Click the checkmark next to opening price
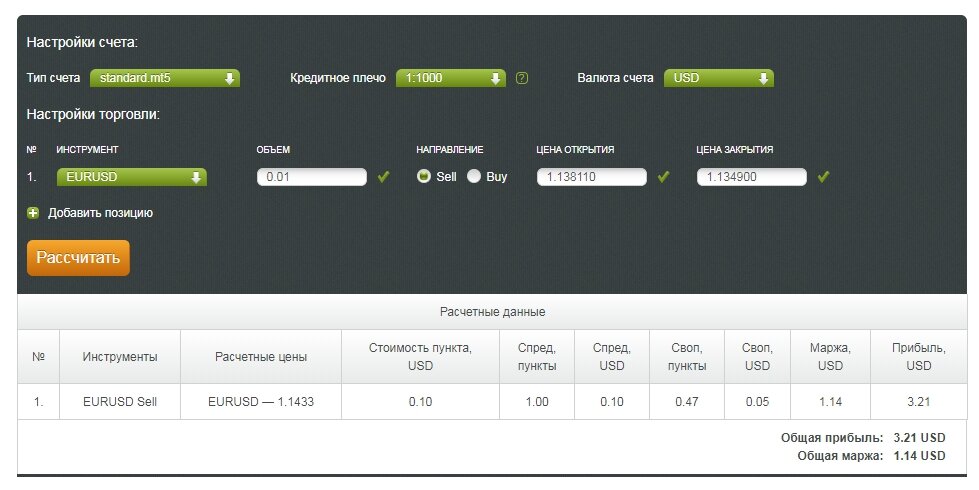979x490 pixels. click(663, 177)
